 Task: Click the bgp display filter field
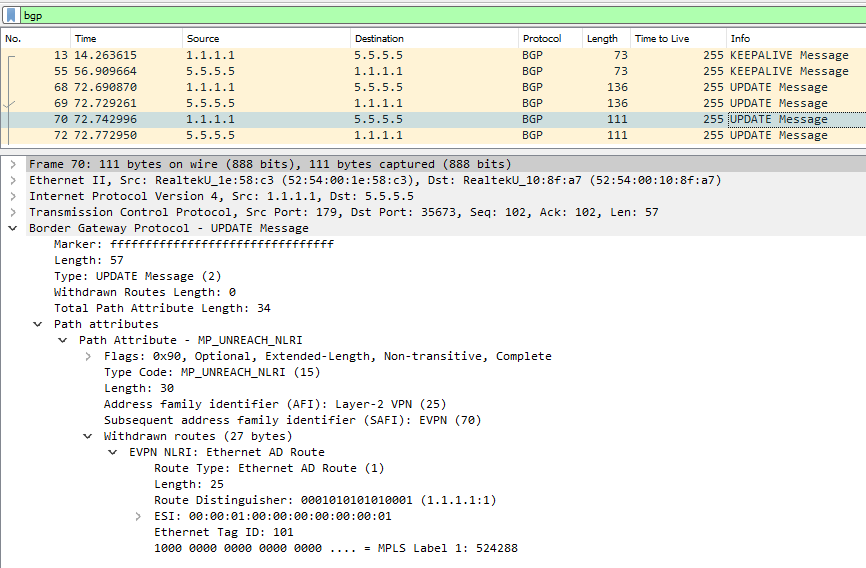coord(400,16)
